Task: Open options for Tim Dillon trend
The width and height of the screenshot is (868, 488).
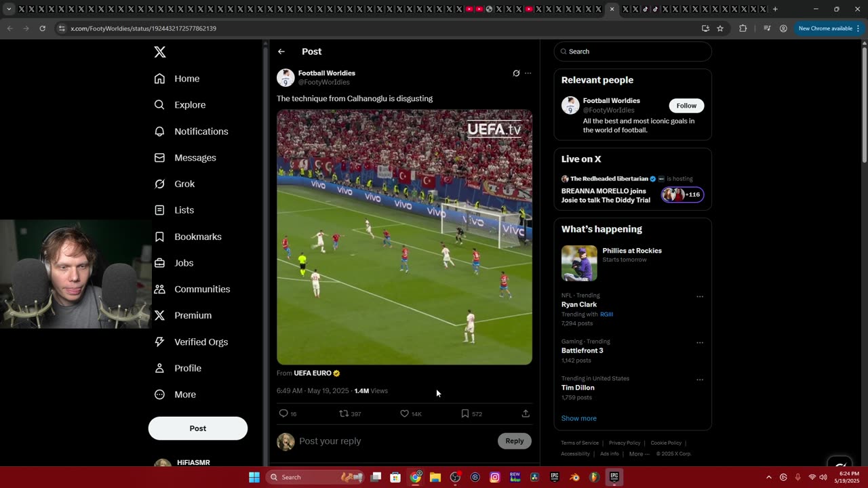Action: (x=700, y=380)
